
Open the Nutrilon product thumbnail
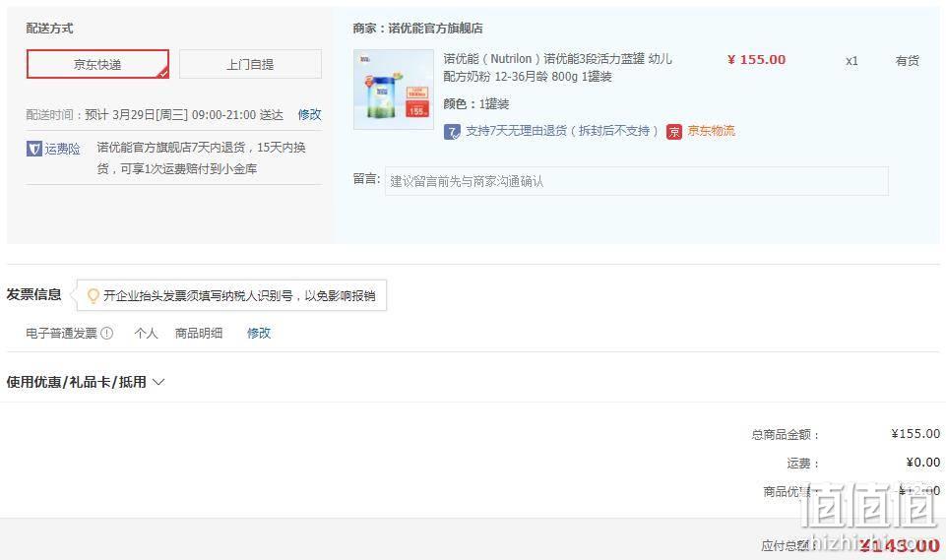[x=394, y=90]
